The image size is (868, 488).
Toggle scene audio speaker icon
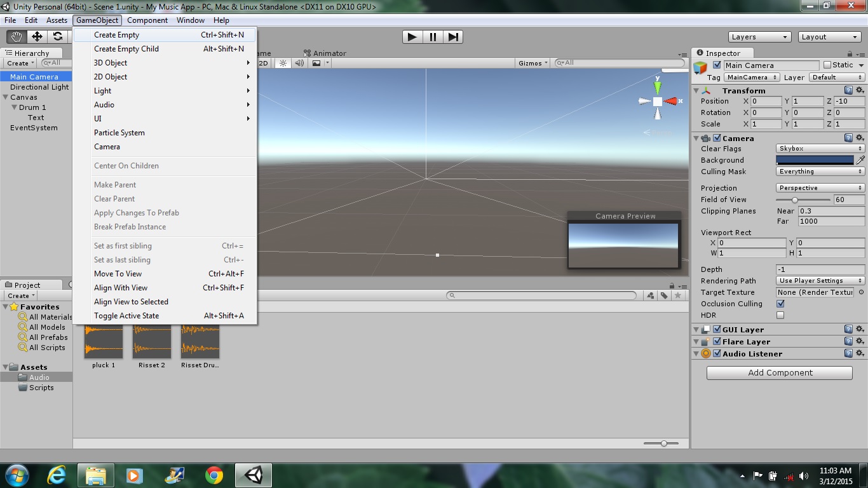pyautogui.click(x=299, y=63)
